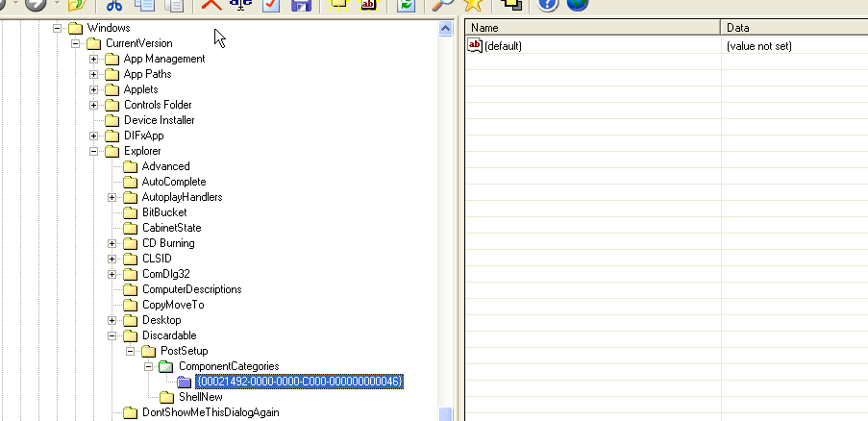Select the DontShowMeThisDialogAgain key
Screen dimensions: 868x421
(210, 412)
